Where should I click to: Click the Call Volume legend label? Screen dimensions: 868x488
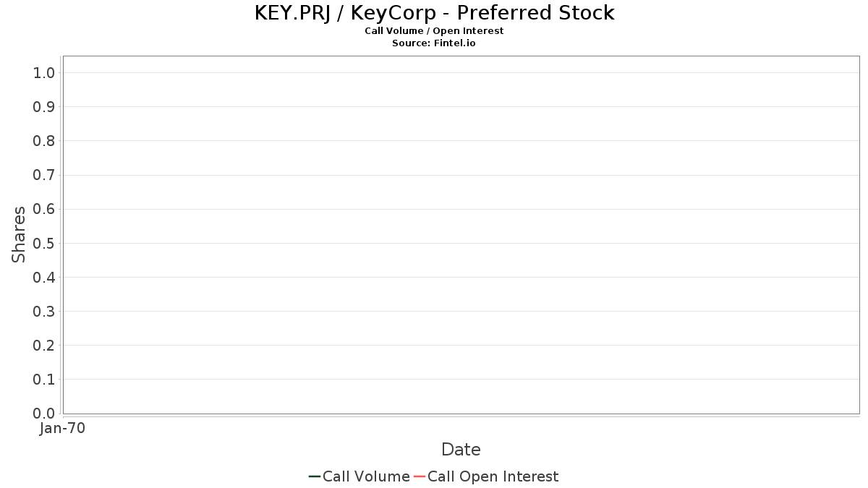pyautogui.click(x=366, y=476)
